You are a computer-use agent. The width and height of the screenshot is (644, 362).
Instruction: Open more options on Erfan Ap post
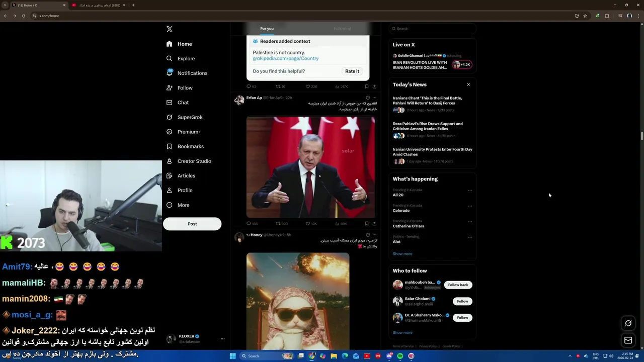[x=374, y=98]
